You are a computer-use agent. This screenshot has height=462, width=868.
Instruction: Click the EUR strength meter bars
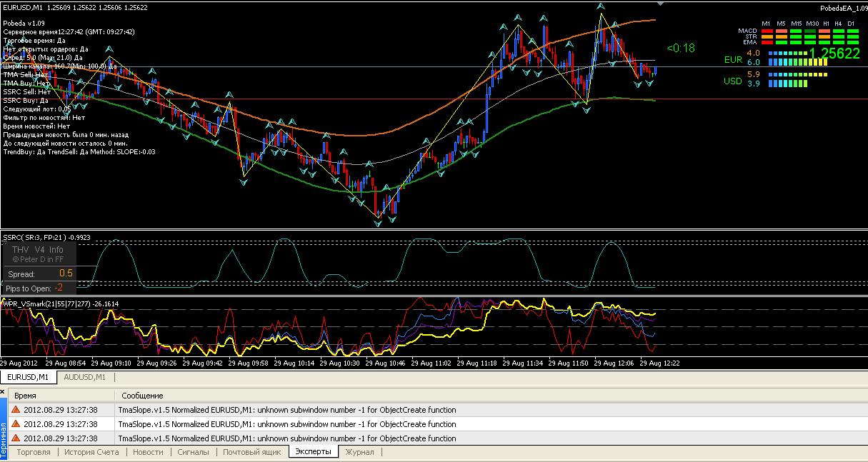click(797, 58)
